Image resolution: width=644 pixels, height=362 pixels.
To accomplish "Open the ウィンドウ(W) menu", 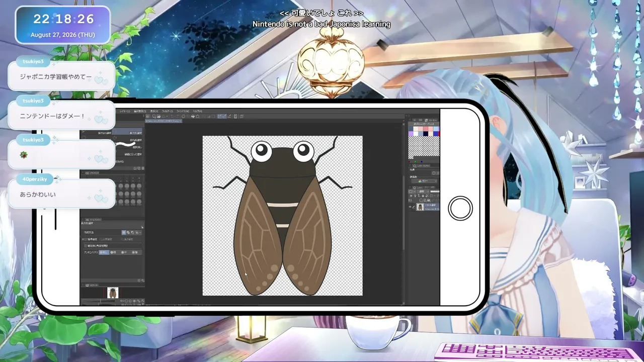I will (183, 111).
